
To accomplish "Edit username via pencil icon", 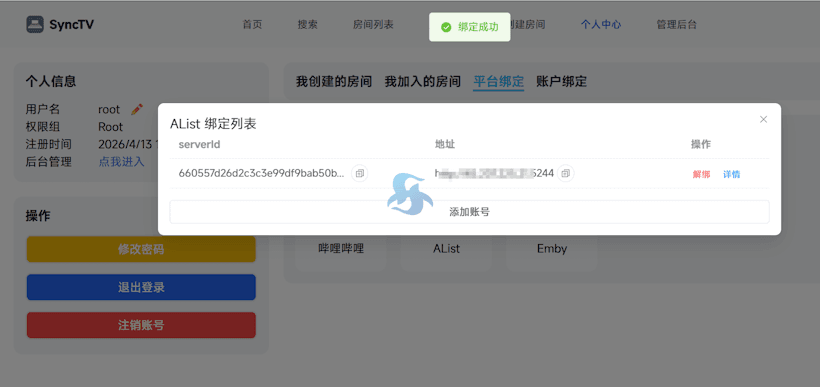I will coord(136,109).
